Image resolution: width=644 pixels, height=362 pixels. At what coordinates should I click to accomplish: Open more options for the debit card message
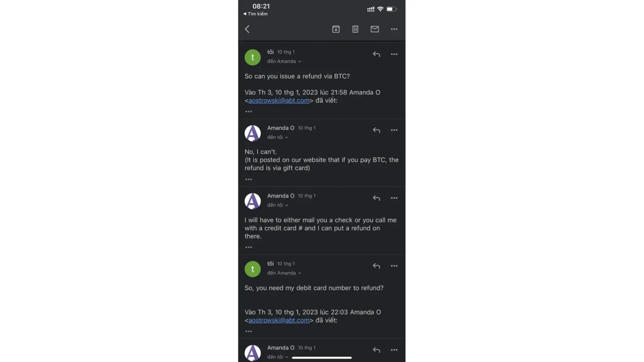point(394,266)
